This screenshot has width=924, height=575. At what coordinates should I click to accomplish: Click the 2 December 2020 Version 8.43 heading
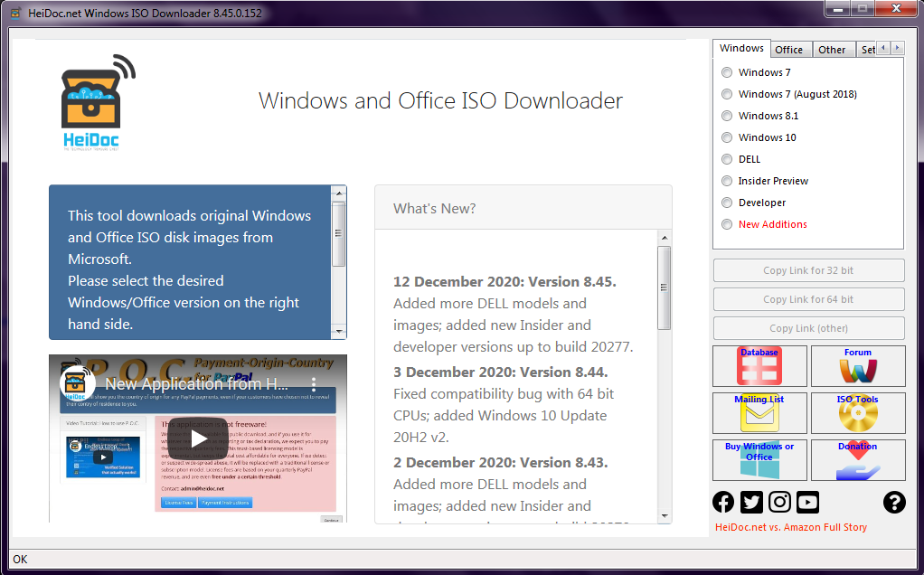(500, 463)
